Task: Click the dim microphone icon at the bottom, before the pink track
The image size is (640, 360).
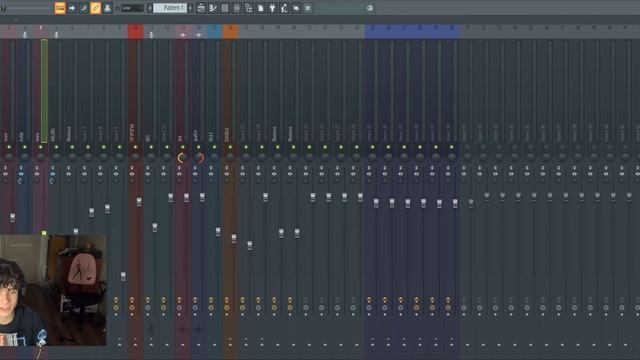Action: [x=151, y=329]
